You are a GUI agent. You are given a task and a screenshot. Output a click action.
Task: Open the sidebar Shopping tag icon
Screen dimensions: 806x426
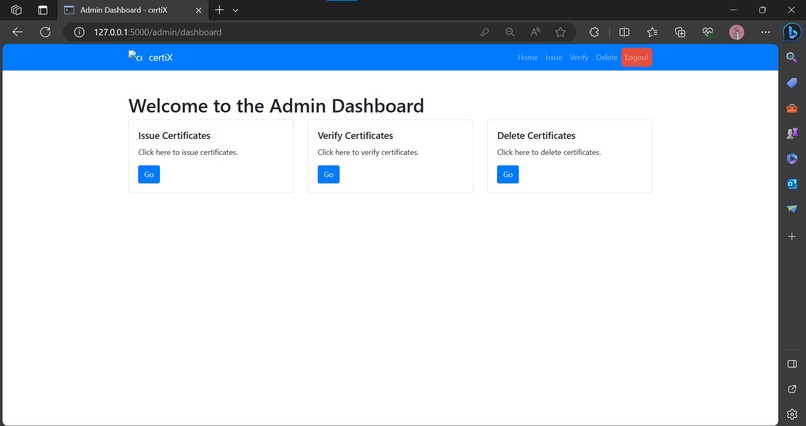(792, 83)
